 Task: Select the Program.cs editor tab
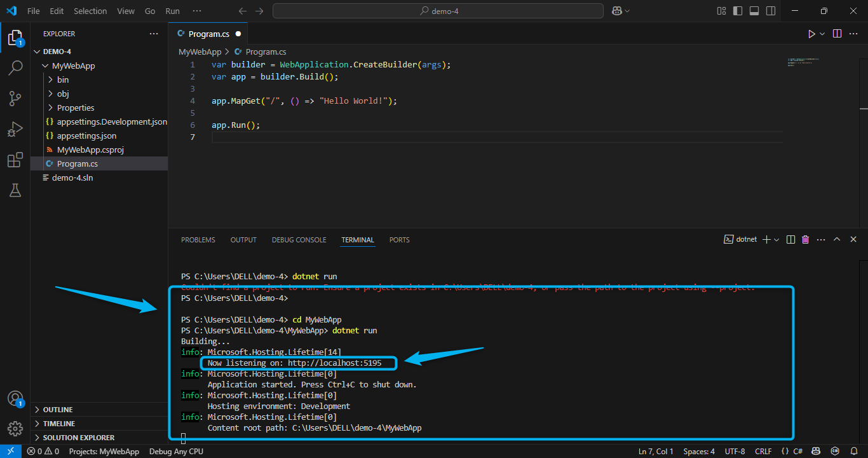(x=208, y=34)
